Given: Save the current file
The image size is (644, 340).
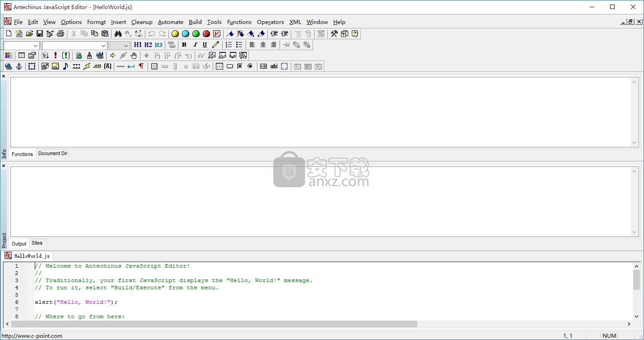Looking at the screenshot, I should tap(40, 33).
